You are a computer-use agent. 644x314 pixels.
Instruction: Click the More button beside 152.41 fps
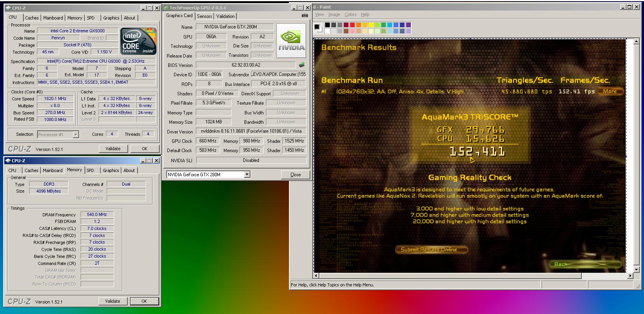point(610,91)
